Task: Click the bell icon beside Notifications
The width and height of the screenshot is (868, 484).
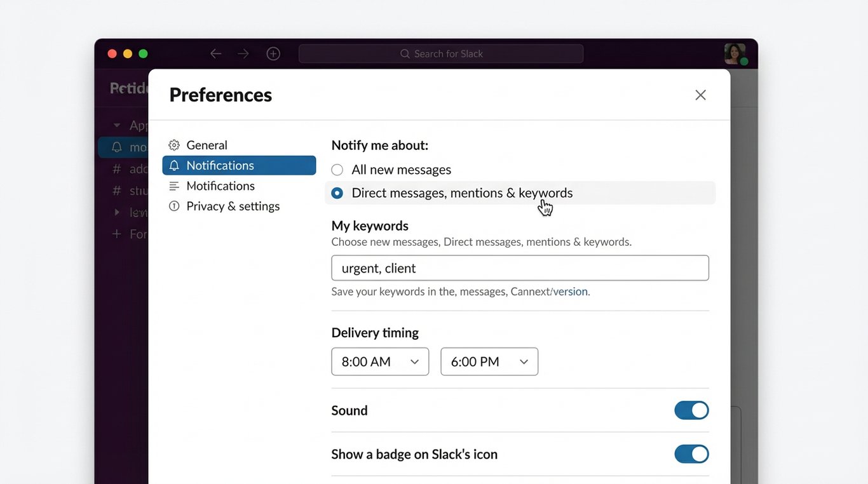Action: tap(174, 165)
